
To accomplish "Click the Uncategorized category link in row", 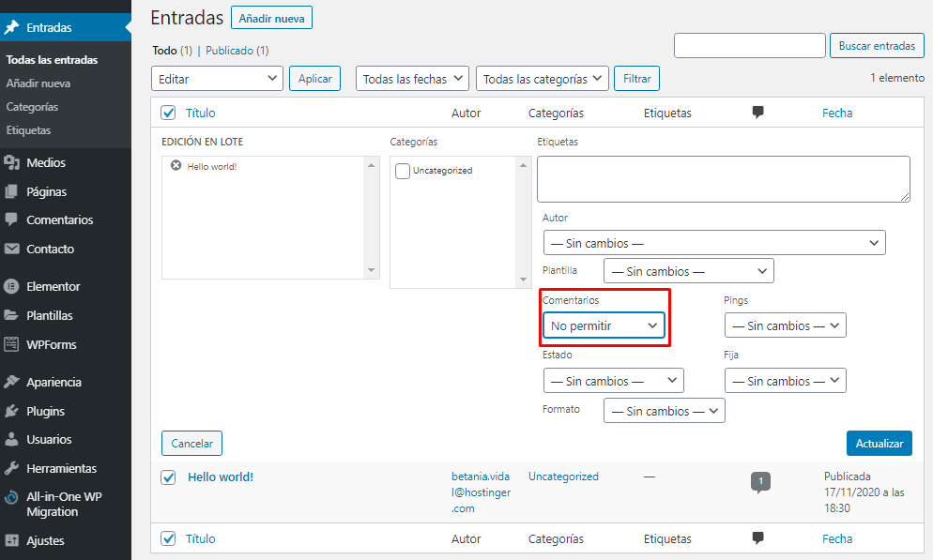I will 563,477.
